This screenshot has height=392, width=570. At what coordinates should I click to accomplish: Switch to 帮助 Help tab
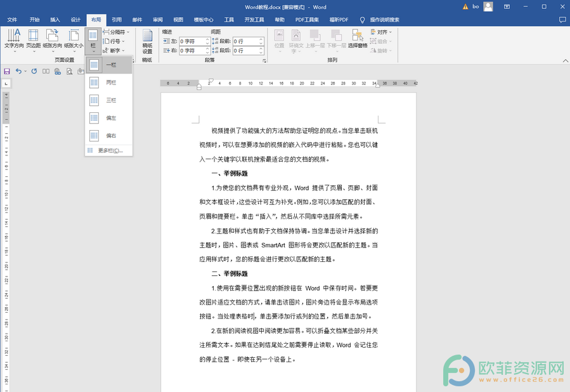280,20
